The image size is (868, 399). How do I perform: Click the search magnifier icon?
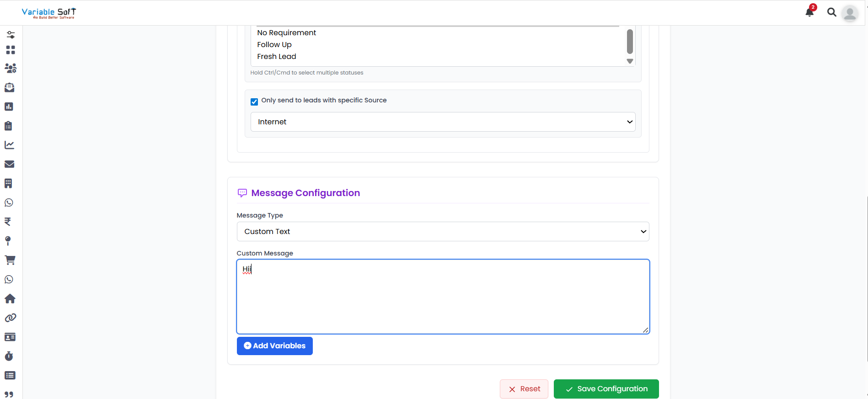point(831,12)
